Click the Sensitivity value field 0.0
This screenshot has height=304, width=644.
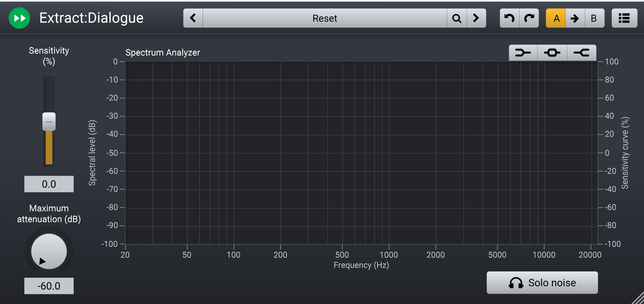click(49, 184)
